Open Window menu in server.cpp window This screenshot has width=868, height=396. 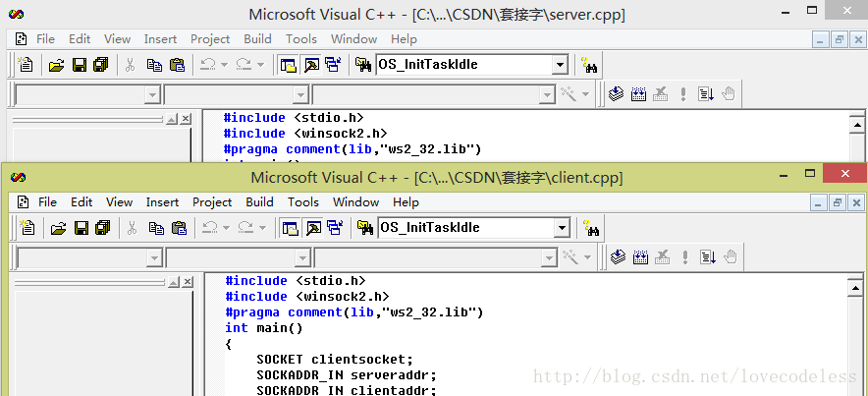(x=353, y=39)
